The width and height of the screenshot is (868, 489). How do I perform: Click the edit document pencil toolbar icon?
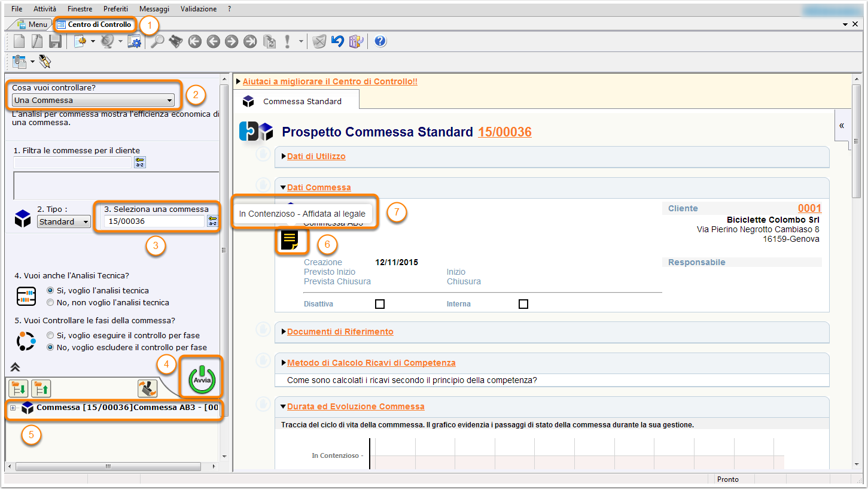pyautogui.click(x=37, y=41)
